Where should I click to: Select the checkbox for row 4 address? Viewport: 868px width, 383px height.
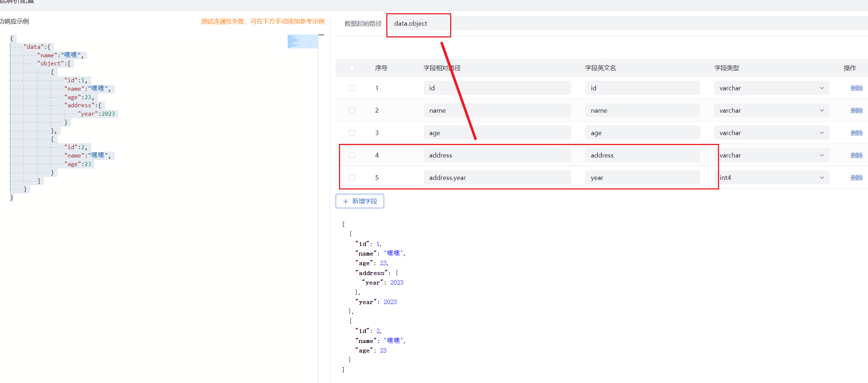tap(352, 155)
